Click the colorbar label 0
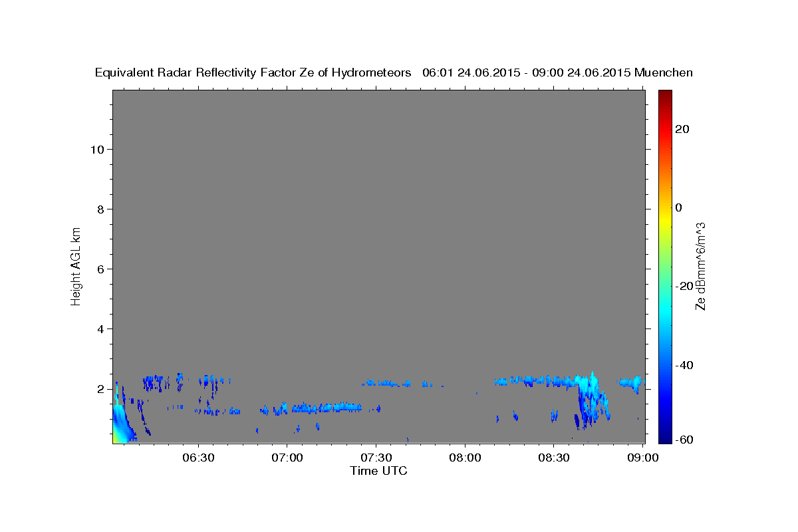This screenshot has width=798, height=532. click(679, 207)
